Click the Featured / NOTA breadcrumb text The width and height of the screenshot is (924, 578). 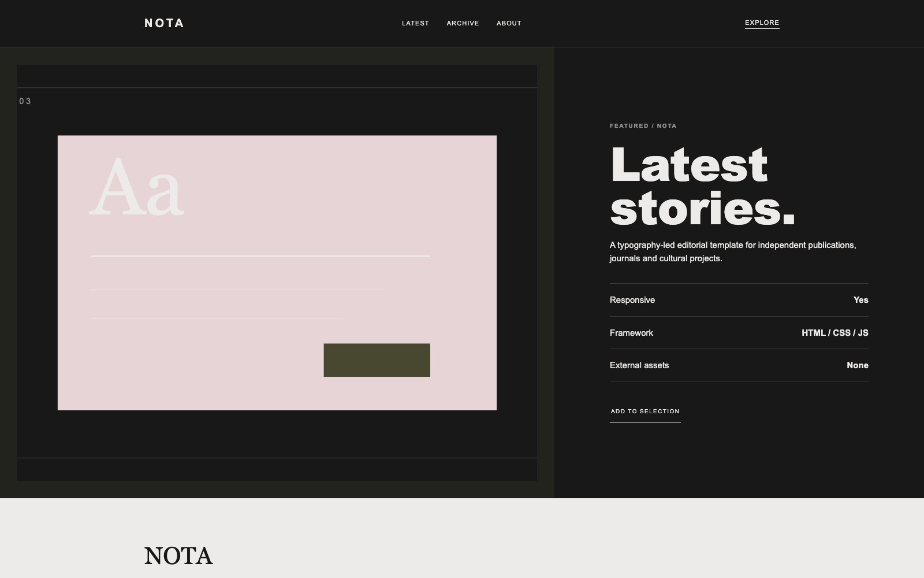point(643,125)
